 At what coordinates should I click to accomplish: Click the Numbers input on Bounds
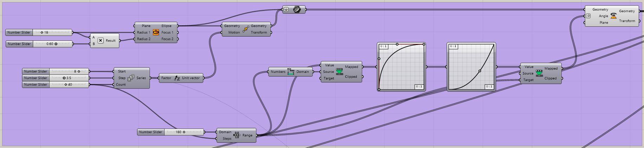tap(278, 72)
